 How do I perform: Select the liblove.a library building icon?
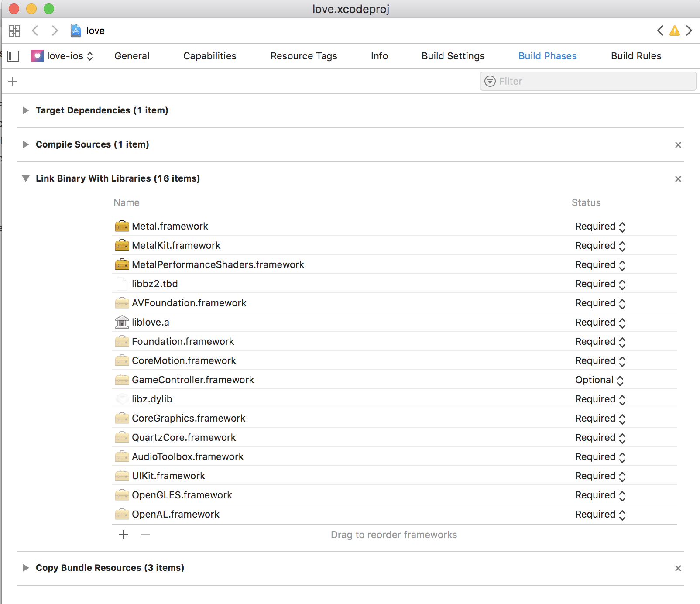coord(122,322)
